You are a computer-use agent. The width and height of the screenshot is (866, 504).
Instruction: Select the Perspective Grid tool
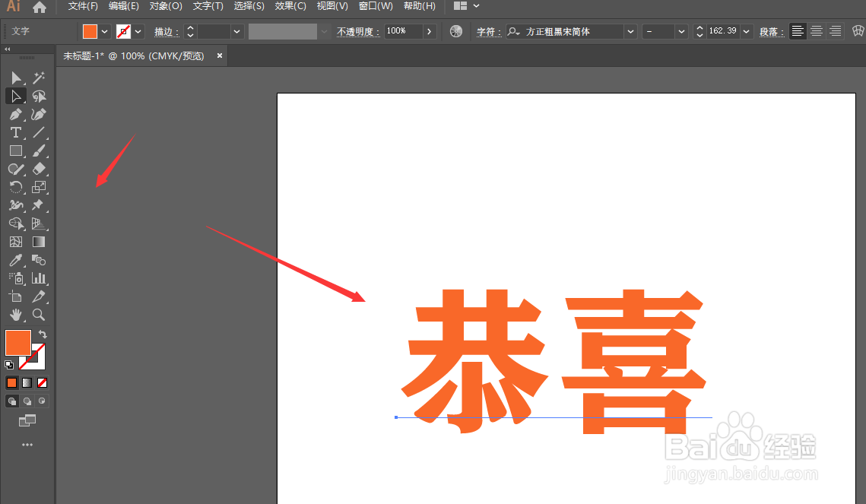click(39, 223)
